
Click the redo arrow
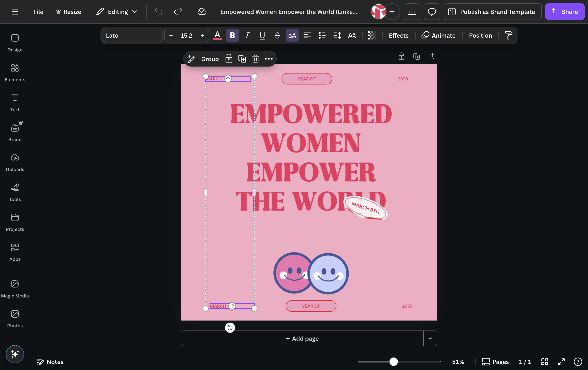178,12
